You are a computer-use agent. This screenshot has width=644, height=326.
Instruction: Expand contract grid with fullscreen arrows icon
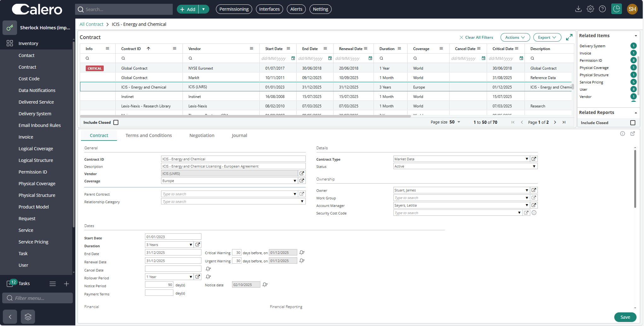(x=569, y=37)
